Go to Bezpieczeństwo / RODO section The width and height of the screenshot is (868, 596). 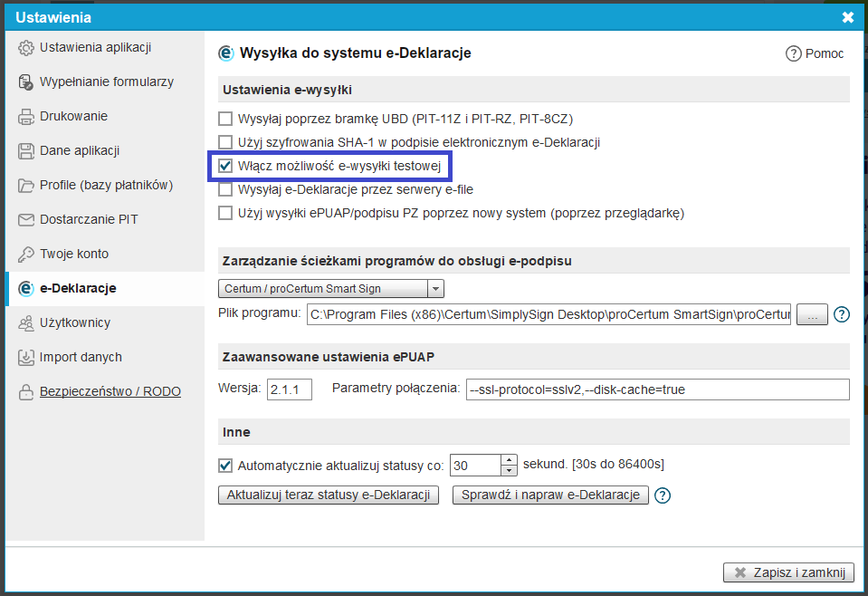pyautogui.click(x=110, y=392)
